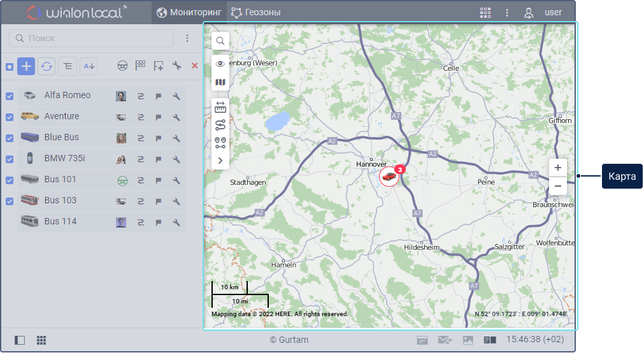Uncheck the Alfa Romeo checkbox

pyautogui.click(x=10, y=96)
